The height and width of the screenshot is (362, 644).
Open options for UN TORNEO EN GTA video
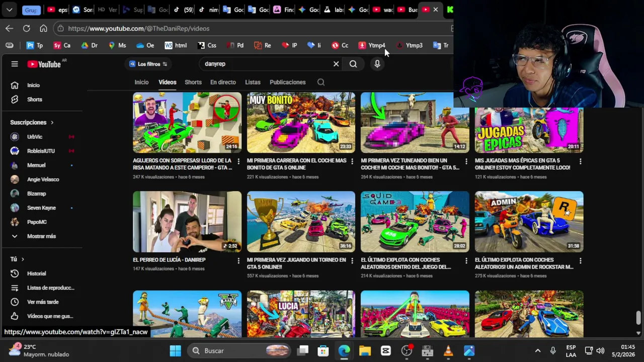(x=352, y=261)
